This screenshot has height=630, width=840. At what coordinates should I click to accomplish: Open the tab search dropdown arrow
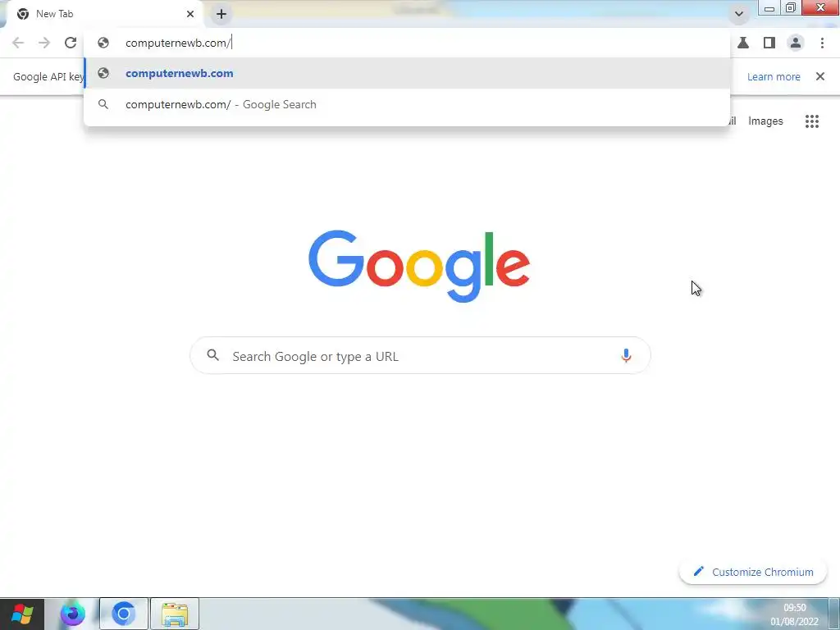pos(739,14)
